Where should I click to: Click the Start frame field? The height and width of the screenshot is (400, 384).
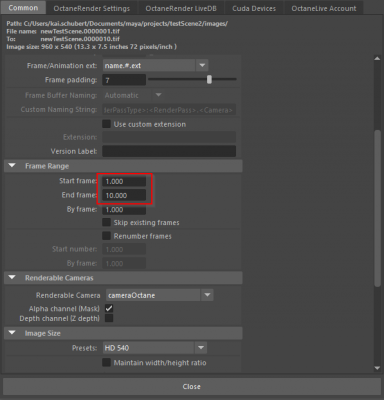point(124,181)
